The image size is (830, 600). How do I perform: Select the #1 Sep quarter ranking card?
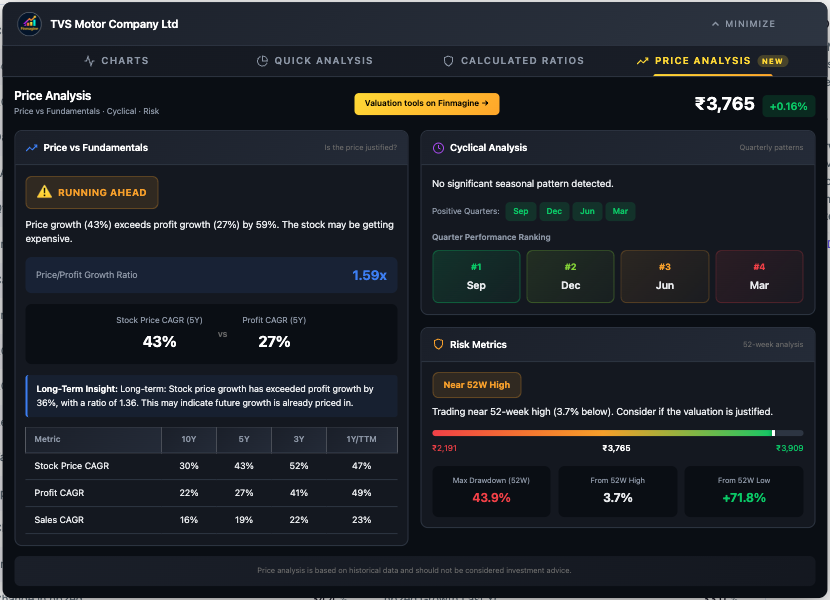[476, 276]
